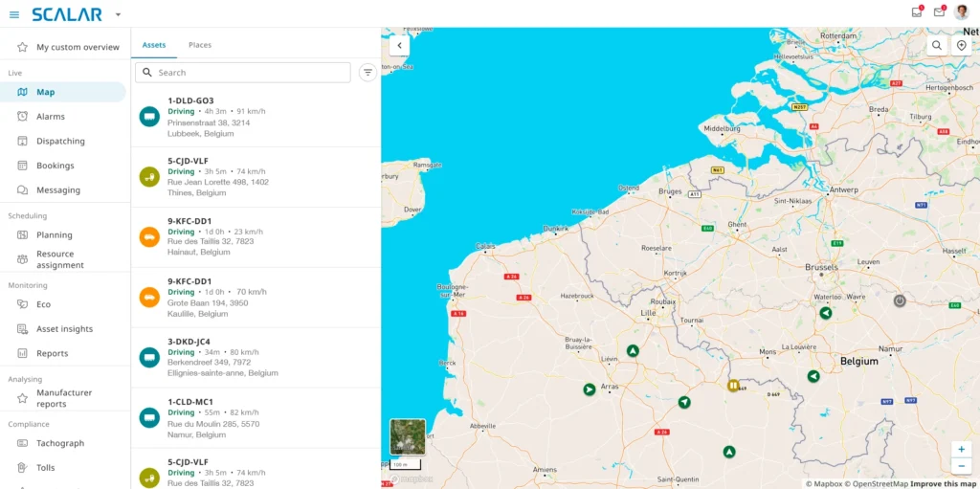Click the locate position icon on map
Viewport: 980px width, 489px height.
pos(962,45)
